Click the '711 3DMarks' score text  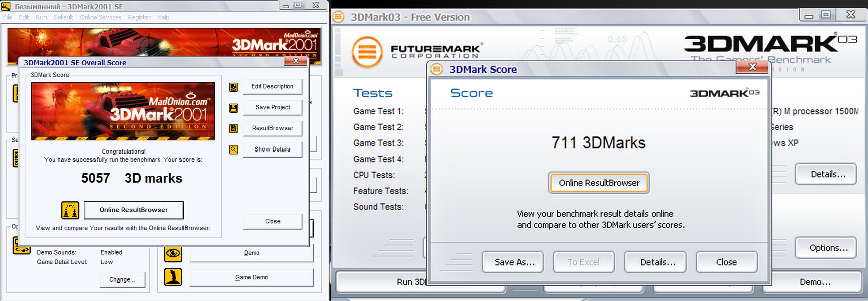pos(599,143)
